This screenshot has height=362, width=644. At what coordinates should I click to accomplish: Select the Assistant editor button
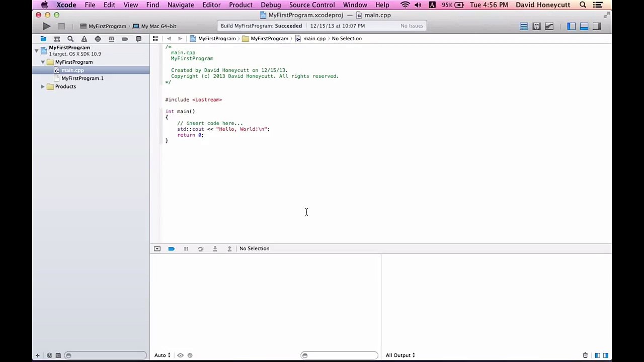pos(536,26)
